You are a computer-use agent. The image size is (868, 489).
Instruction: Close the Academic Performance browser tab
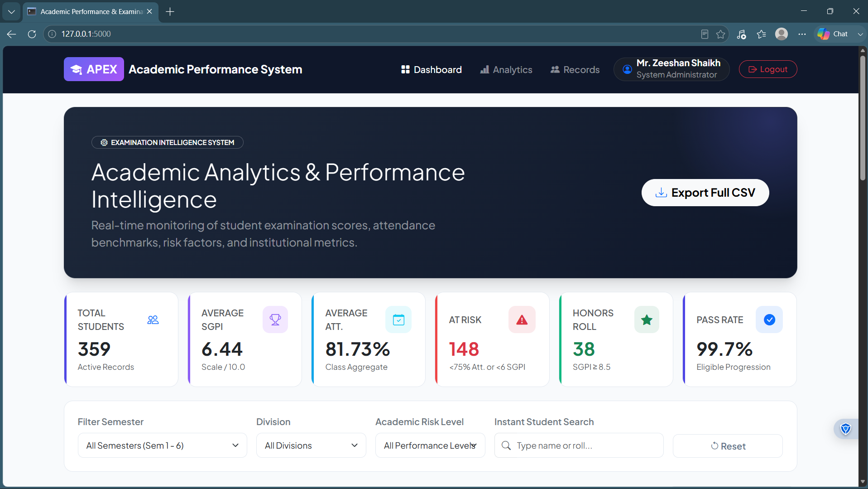(149, 12)
